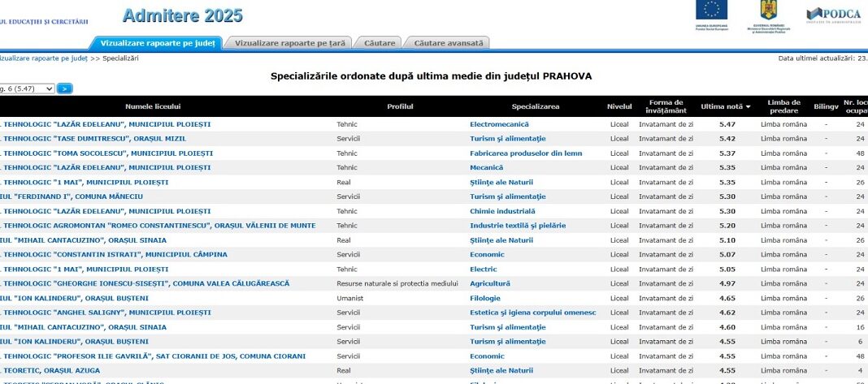Open Agromontan Romeo Constantinescu school link
Screen dimensions: 868x384
[158, 226]
